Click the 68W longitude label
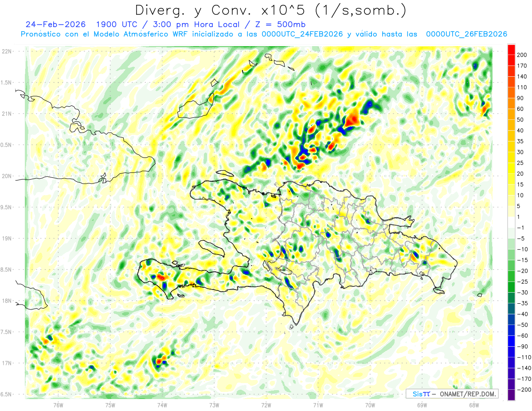The image size is (532, 411). (474, 405)
